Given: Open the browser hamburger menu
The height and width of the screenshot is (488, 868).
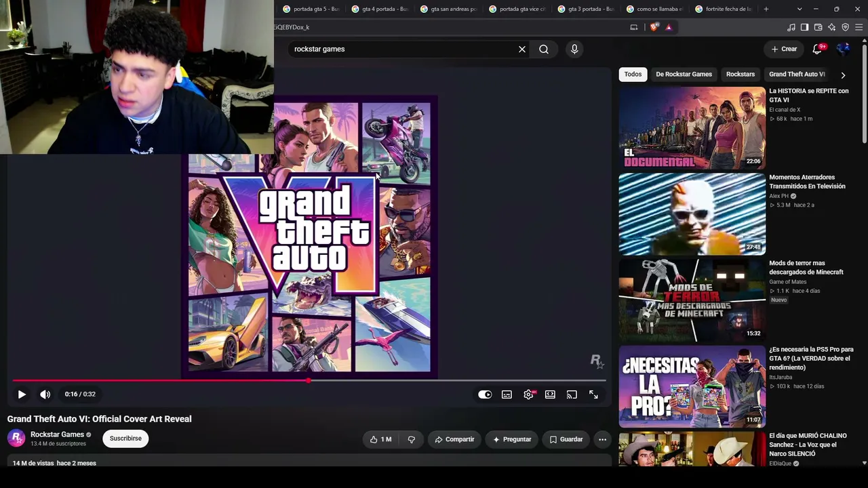Looking at the screenshot, I should point(859,27).
